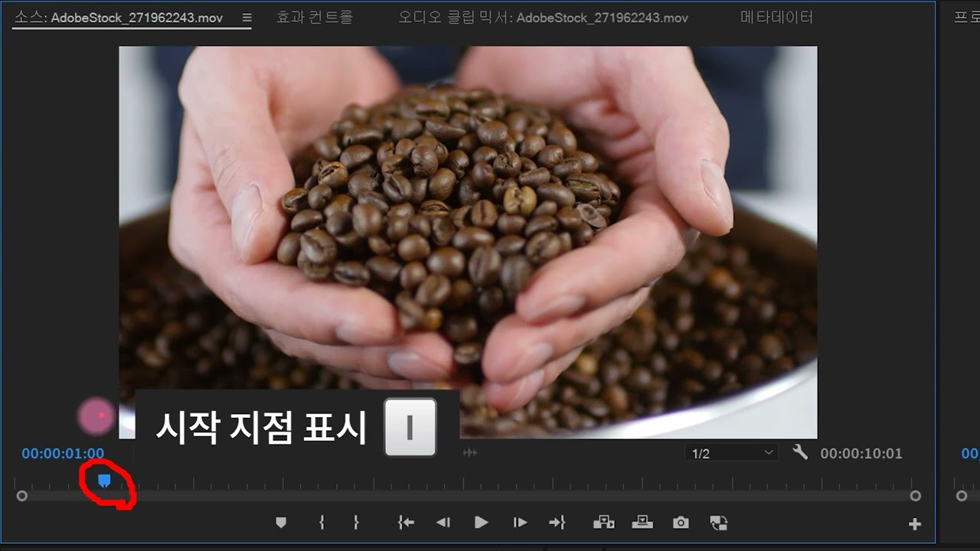Export a frame with the camera icon
This screenshot has width=980, height=551.
(681, 522)
